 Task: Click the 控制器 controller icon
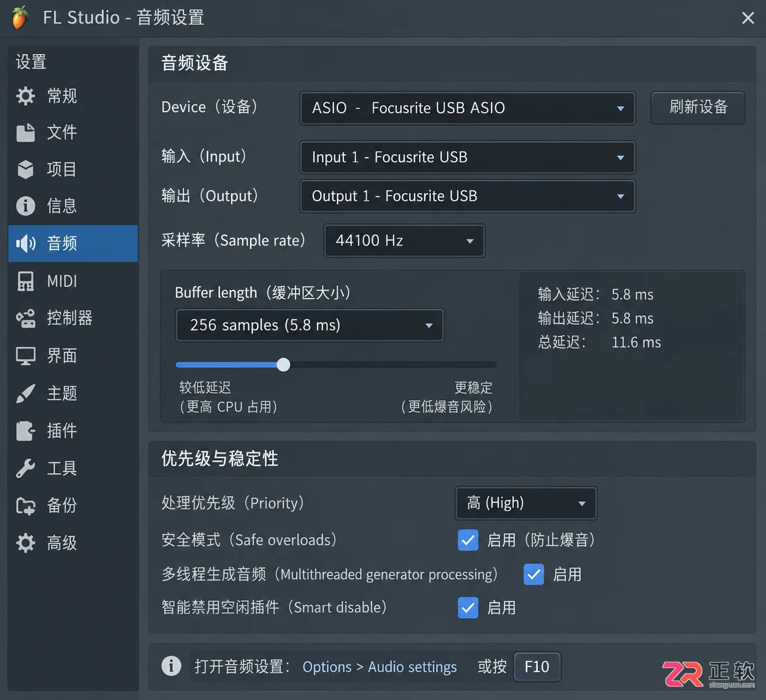click(26, 318)
